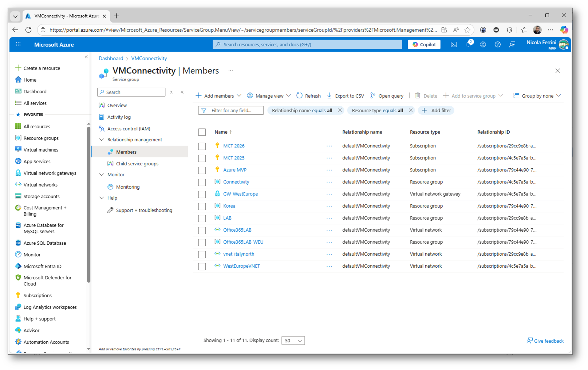Open Child service groups menu item
Image resolution: width=588 pixels, height=370 pixels.
click(x=137, y=164)
